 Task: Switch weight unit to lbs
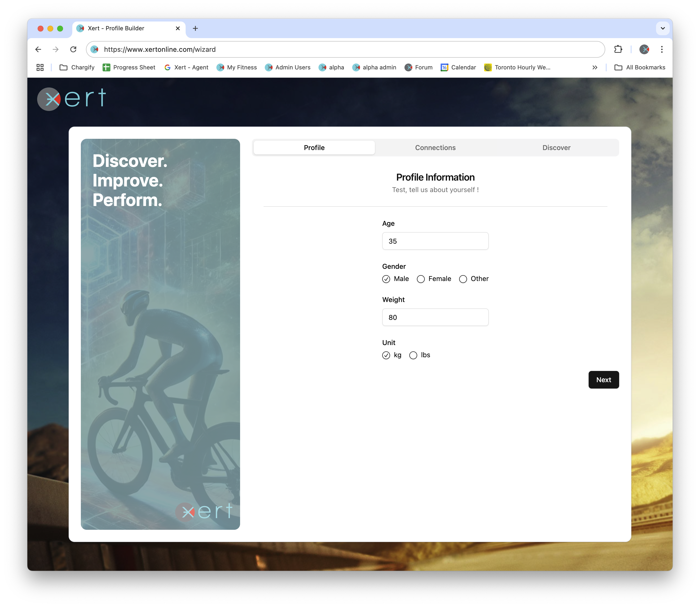pos(413,355)
